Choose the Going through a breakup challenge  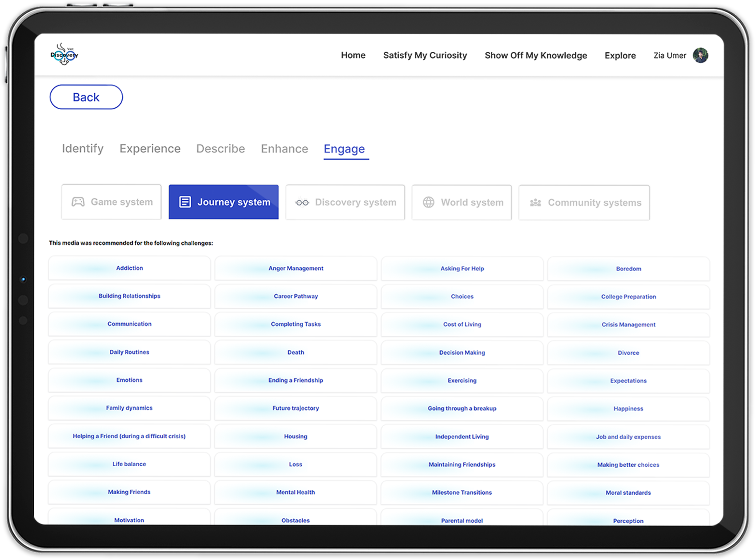click(x=462, y=408)
